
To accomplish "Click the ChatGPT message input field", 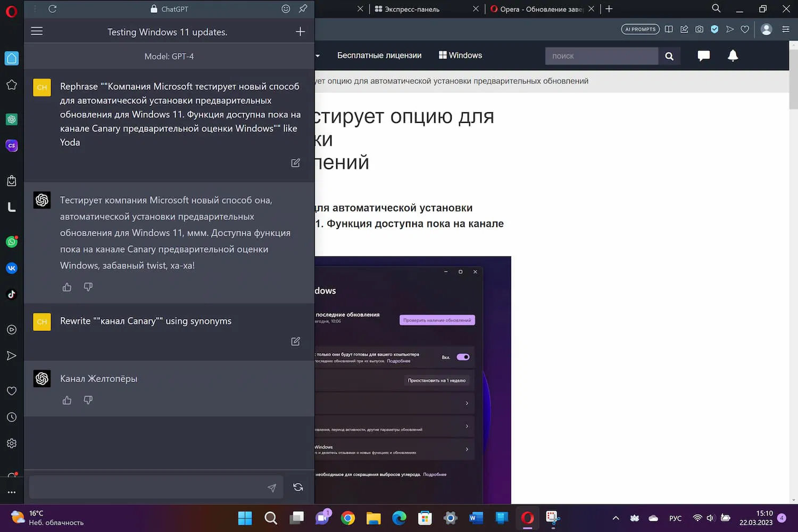I will tap(156, 487).
